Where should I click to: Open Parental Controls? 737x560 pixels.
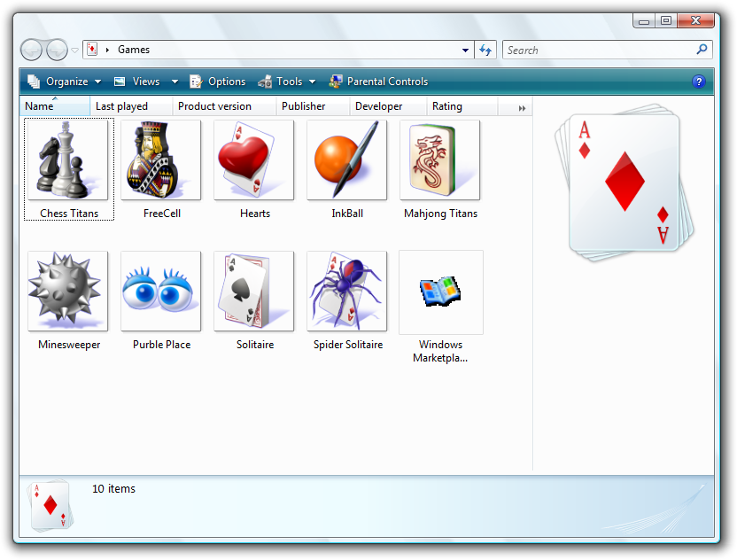pyautogui.click(x=378, y=82)
